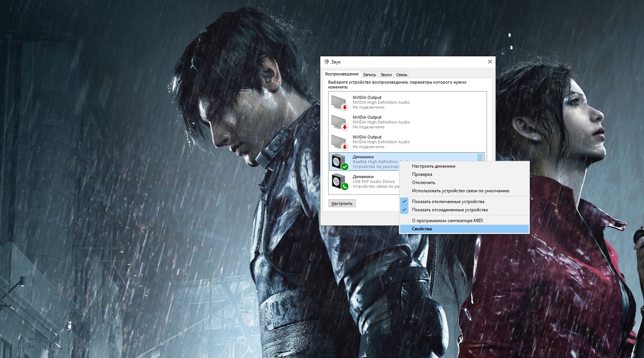644x358 pixels.
Task: Select the Realtek Динамики speaker icon
Action: click(340, 162)
